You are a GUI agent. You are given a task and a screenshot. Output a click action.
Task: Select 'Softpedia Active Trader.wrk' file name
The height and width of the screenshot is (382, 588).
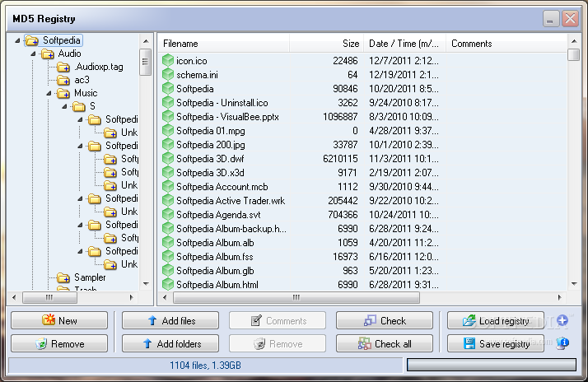[231, 201]
